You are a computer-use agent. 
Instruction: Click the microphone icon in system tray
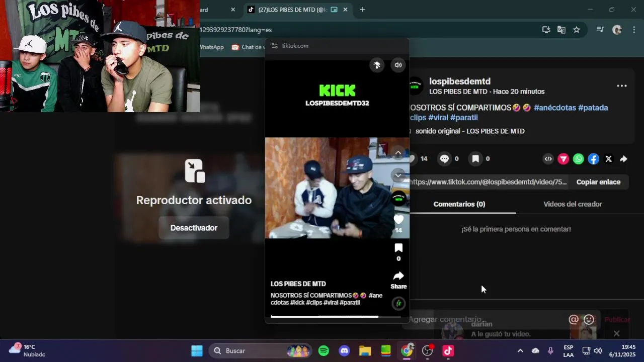click(x=550, y=351)
